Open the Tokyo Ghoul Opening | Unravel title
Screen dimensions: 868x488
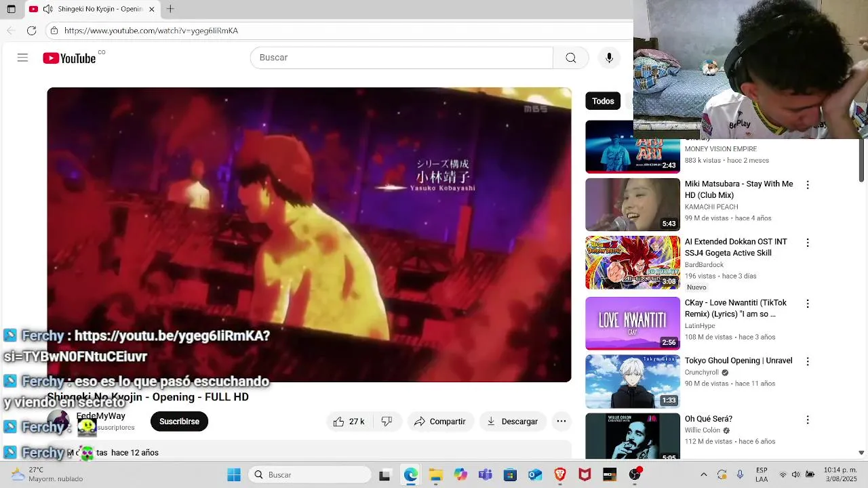(738, 361)
